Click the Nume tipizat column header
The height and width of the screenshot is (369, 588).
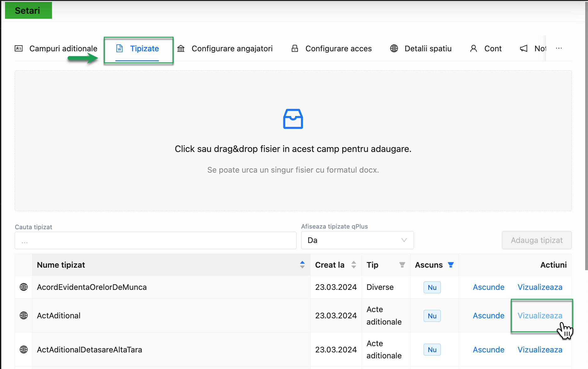point(171,265)
